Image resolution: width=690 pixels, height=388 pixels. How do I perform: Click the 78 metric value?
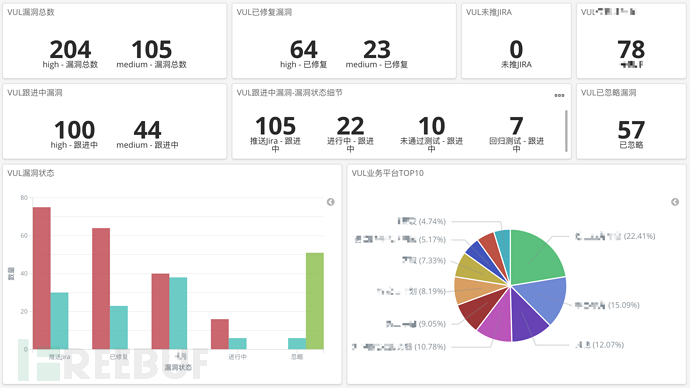631,50
